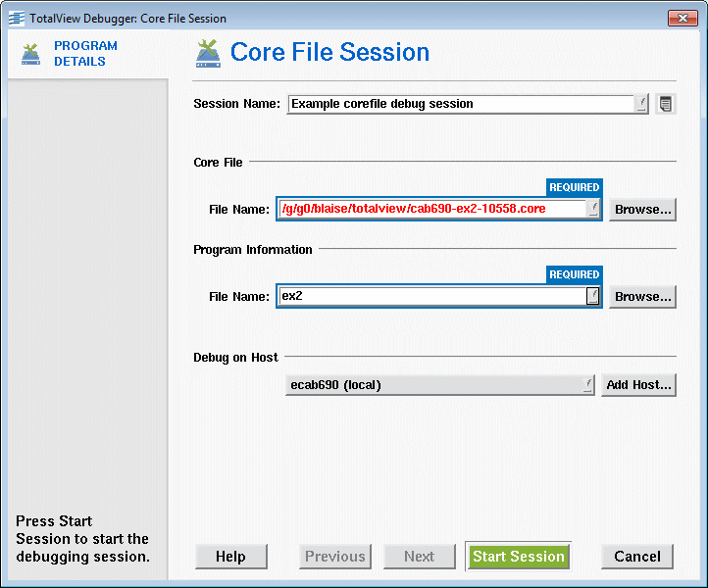Browse for the program file
Screen dimensions: 708x588
[642, 297]
